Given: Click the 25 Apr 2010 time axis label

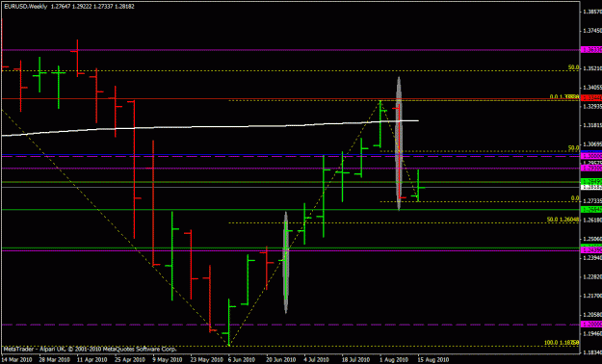Looking at the screenshot, I should tap(130, 360).
